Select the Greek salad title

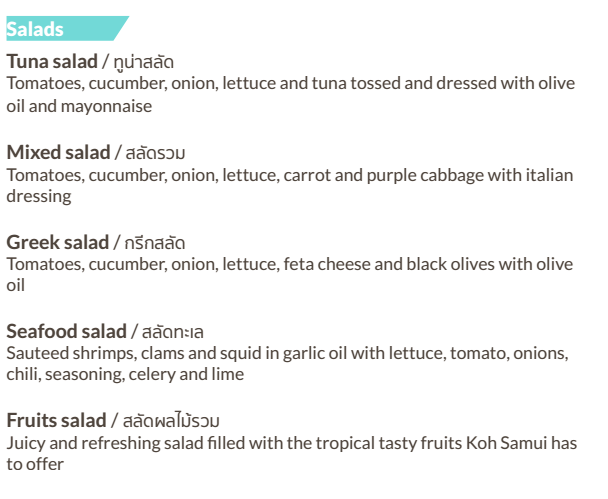58,242
